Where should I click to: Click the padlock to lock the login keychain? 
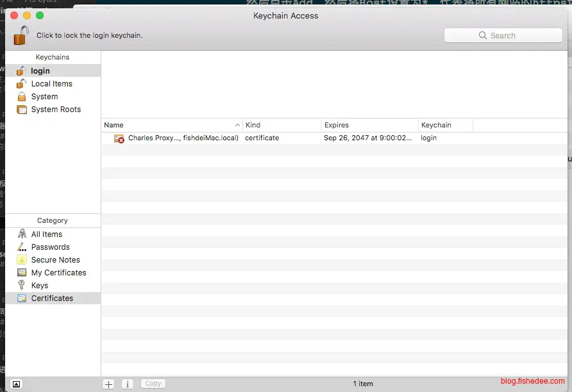coord(21,35)
